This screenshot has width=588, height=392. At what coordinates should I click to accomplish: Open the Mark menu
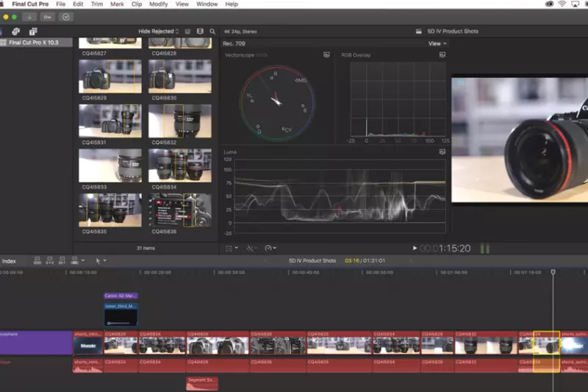coord(117,4)
